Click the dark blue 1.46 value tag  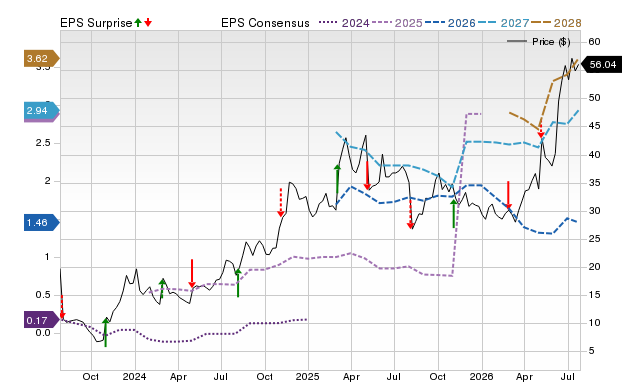pos(41,223)
